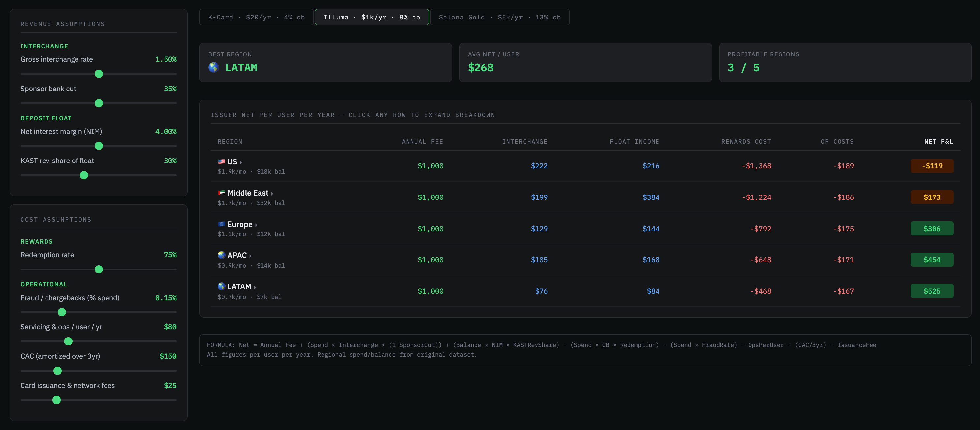
Task: Adjust the Sponsor bank cut slider
Action: (x=99, y=103)
